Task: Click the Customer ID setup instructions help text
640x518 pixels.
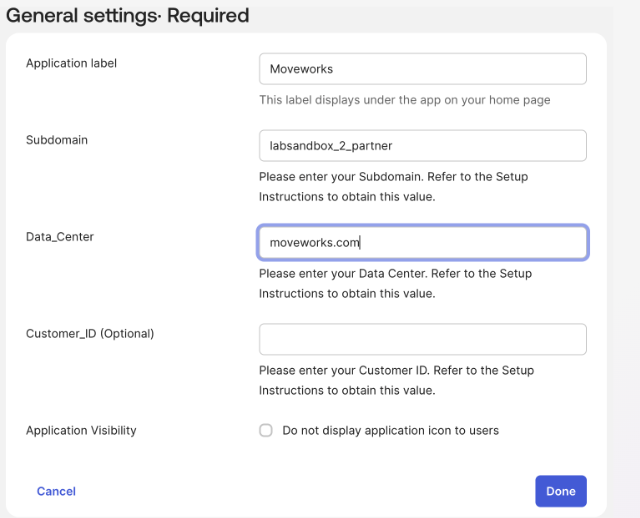Action: click(x=396, y=380)
